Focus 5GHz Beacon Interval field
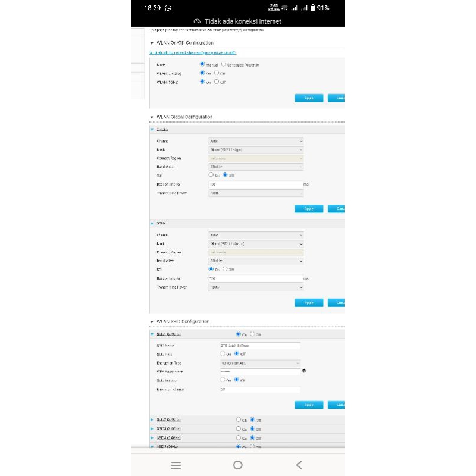 pyautogui.click(x=256, y=278)
